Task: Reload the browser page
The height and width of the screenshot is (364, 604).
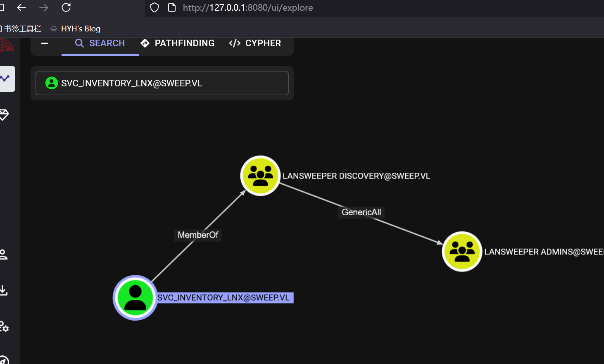Action: point(66,7)
